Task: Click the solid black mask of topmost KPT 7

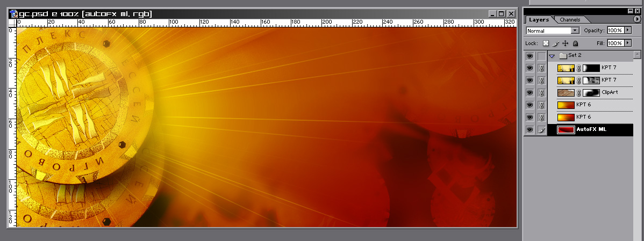Action: pyautogui.click(x=591, y=68)
